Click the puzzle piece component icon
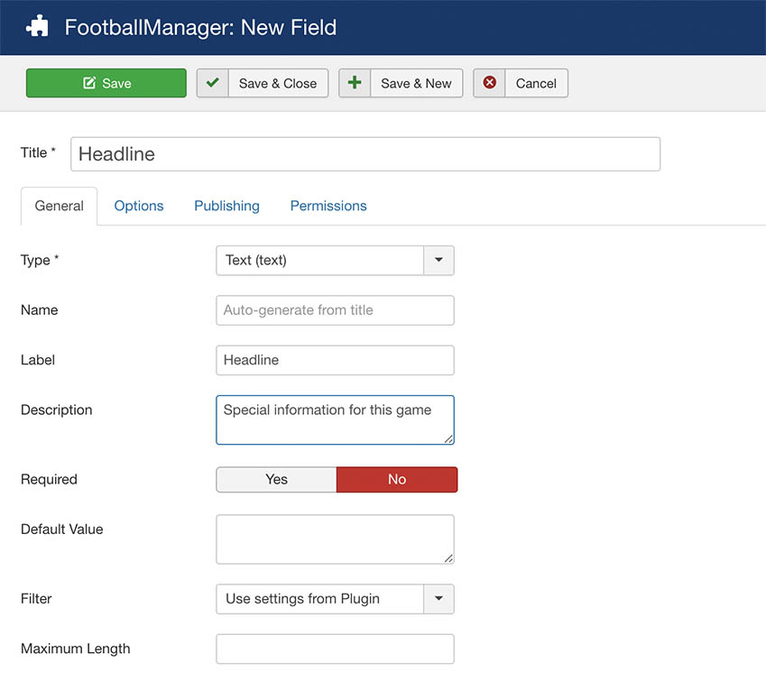This screenshot has height=700, width=766. [37, 26]
